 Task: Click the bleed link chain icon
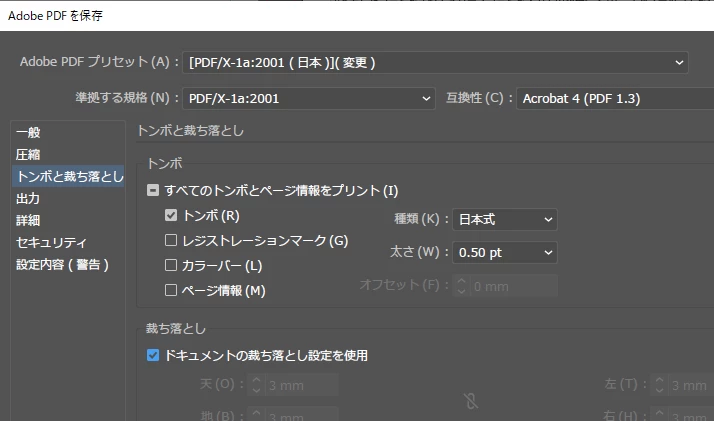tap(471, 401)
